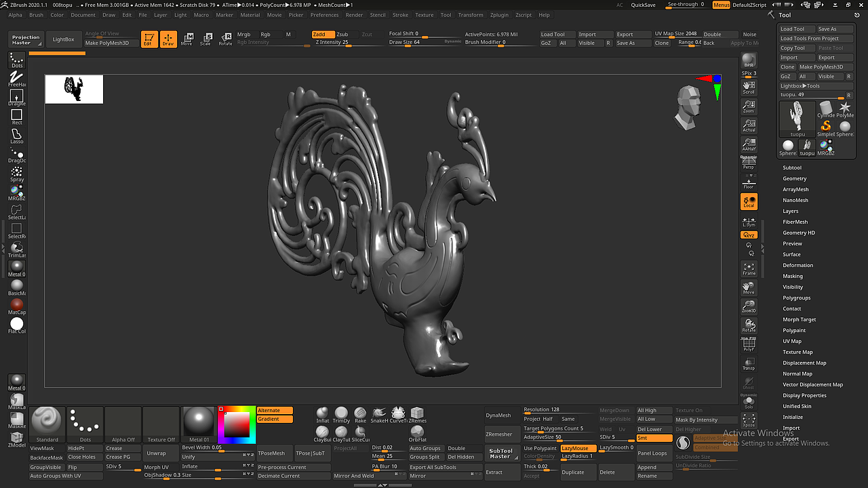Click the Rotate navigation icon on right shelf

pos(749,325)
